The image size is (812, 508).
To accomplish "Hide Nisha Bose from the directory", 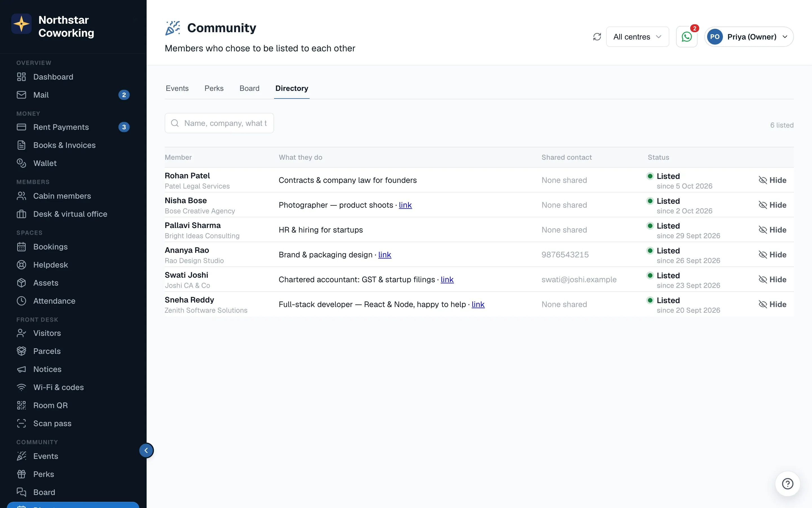I will point(773,205).
